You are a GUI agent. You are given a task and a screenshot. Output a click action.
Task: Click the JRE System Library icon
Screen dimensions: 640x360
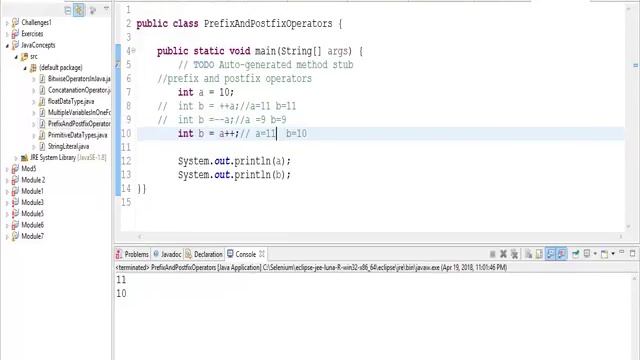pyautogui.click(x=24, y=158)
